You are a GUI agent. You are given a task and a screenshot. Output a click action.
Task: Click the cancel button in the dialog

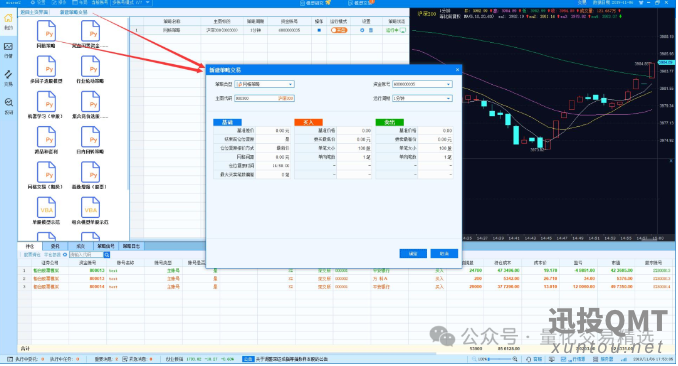pos(444,254)
